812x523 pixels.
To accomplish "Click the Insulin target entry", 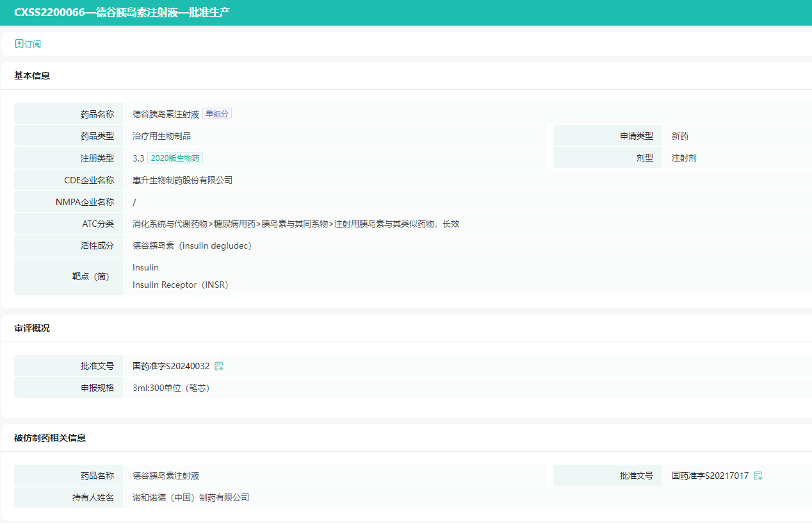I will [x=145, y=267].
